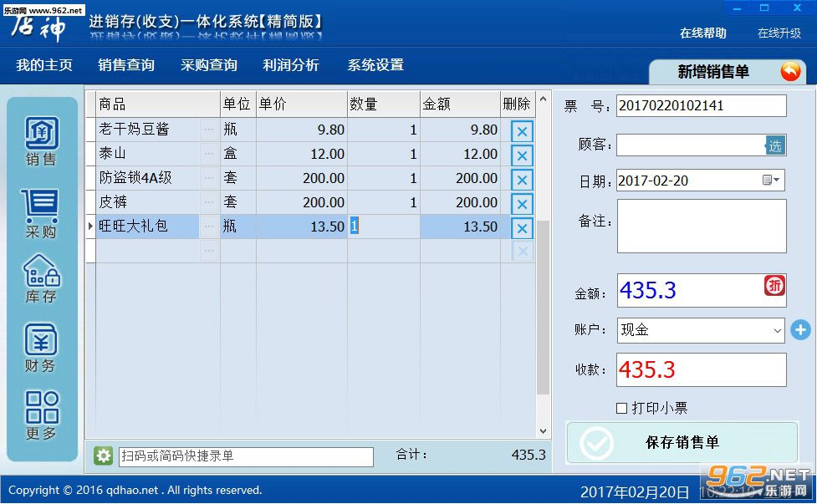Viewport: 817px width, 504px height.
Task: Click the table scrollbar down arrow
Action: 543,430
